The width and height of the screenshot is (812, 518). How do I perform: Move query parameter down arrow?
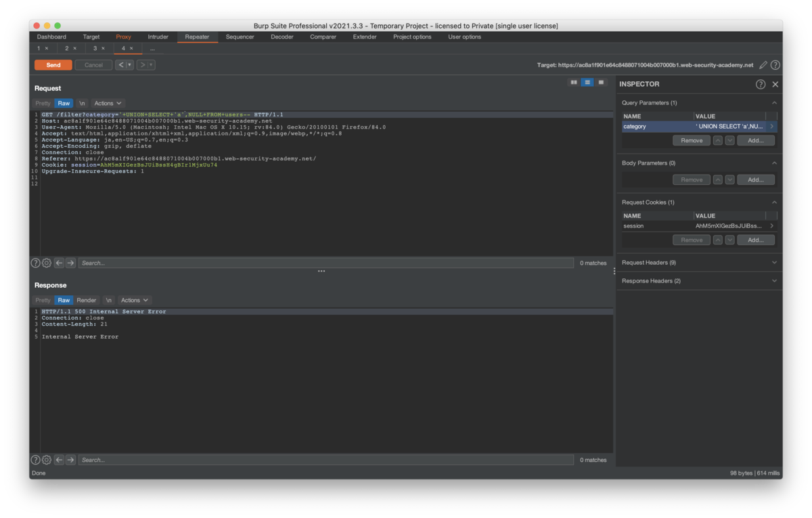729,140
